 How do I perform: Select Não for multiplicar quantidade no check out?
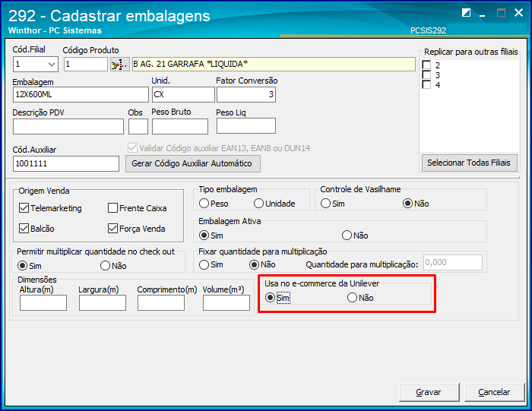tap(105, 266)
